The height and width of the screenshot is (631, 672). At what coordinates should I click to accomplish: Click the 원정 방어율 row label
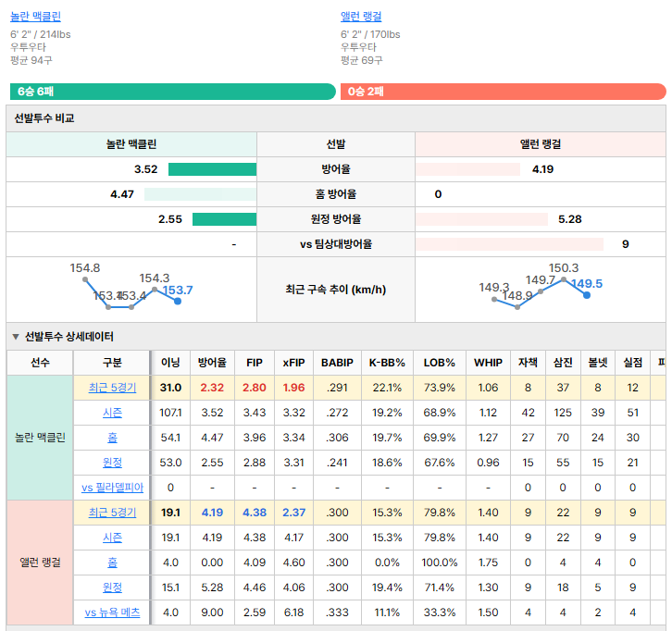click(336, 219)
